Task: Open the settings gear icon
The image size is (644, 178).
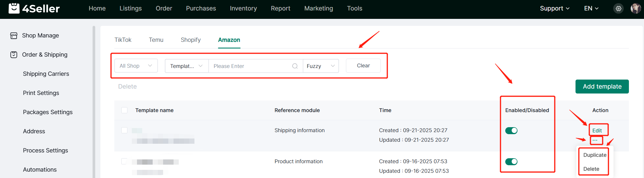Action: click(x=618, y=8)
